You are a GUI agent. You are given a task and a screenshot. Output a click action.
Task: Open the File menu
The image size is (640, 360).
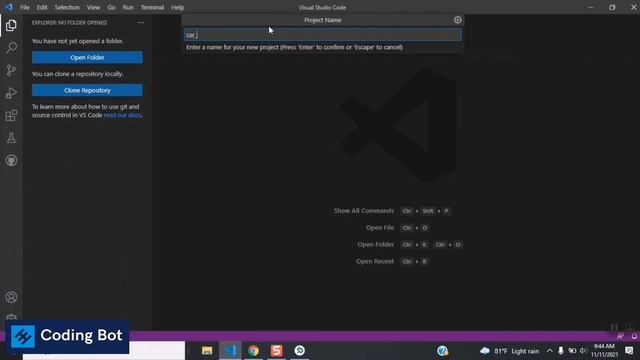coord(24,7)
